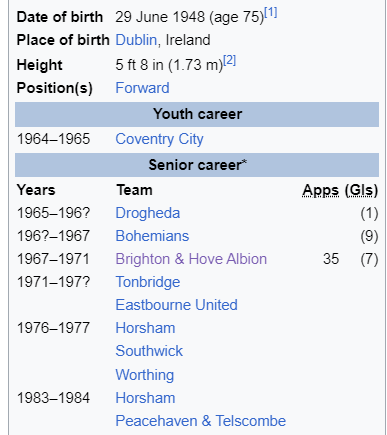Open Brighton & Hove Albion link
The width and height of the screenshot is (387, 435).
[191, 259]
